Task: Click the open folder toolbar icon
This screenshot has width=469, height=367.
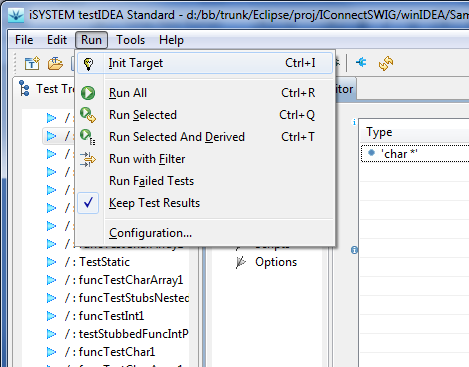Action: click(55, 63)
